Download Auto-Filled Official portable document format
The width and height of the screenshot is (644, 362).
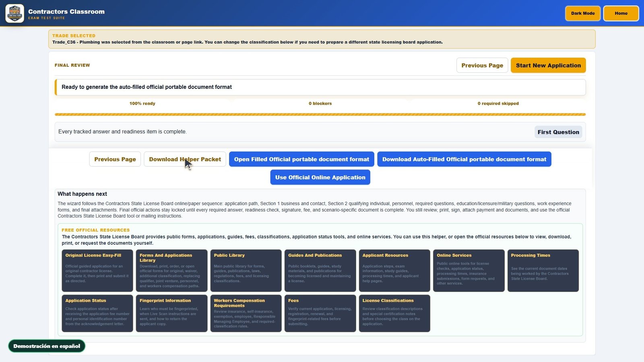pos(464,159)
